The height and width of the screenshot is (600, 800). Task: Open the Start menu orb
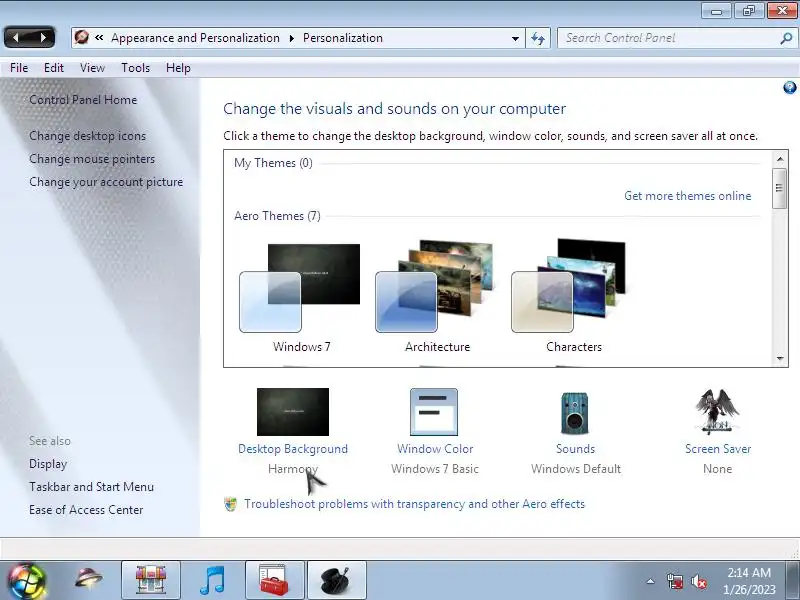coord(26,581)
